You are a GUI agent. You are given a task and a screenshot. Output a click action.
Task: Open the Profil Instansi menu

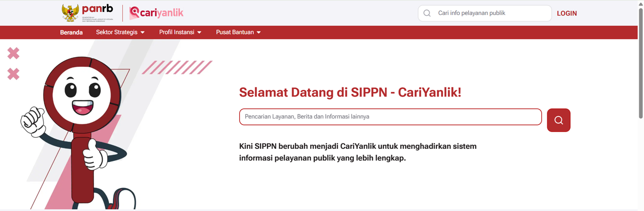[x=180, y=32]
